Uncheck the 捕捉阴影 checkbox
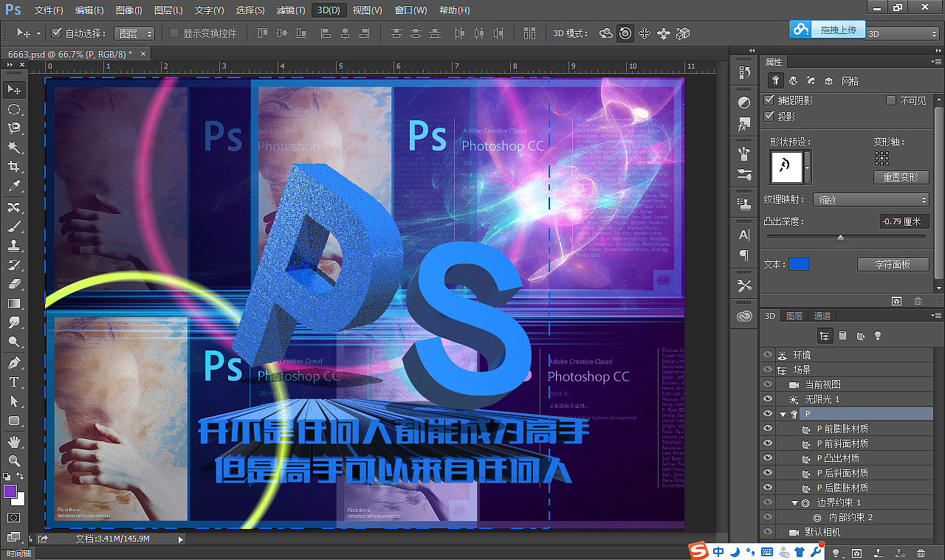This screenshot has height=560, width=945. [x=769, y=100]
